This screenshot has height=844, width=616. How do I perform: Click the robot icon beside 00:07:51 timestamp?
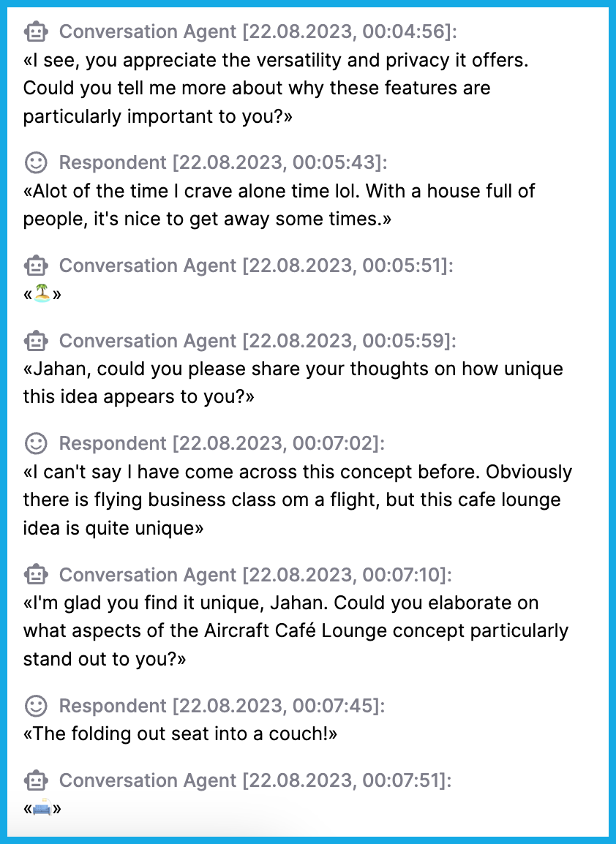[x=36, y=780]
